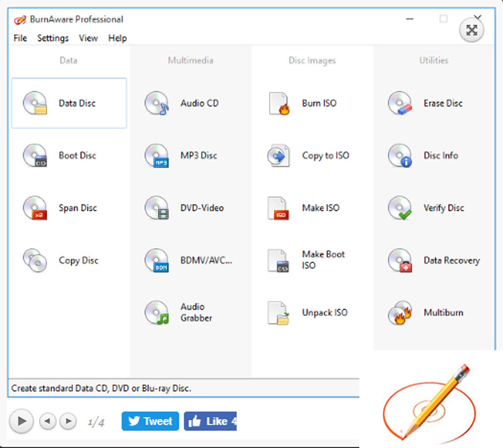
Task: Run the Verify Disc icon
Action: (400, 208)
